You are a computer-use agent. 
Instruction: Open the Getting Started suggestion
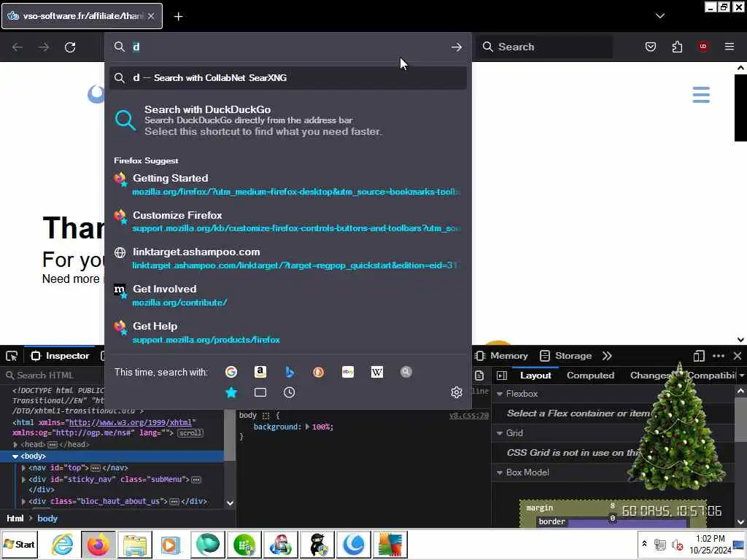coord(287,184)
